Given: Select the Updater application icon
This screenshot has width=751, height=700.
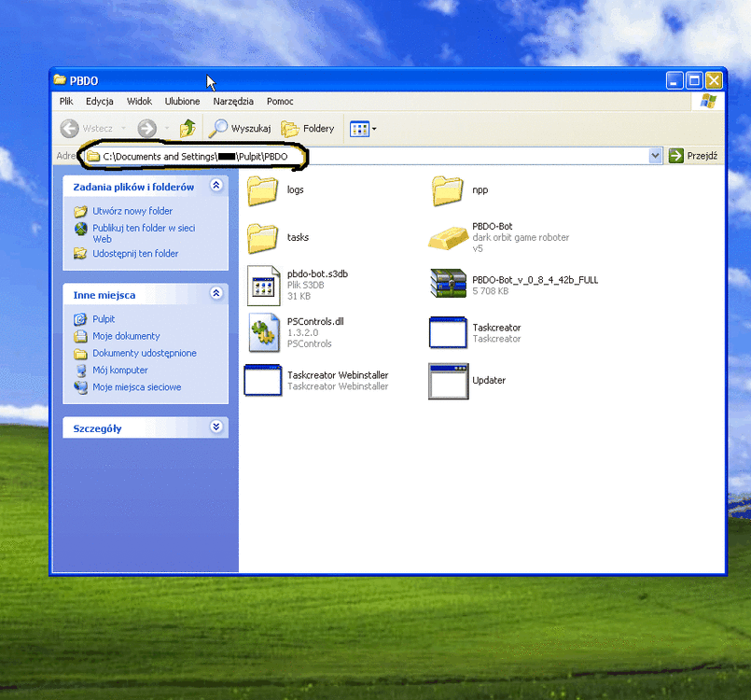Looking at the screenshot, I should click(448, 381).
